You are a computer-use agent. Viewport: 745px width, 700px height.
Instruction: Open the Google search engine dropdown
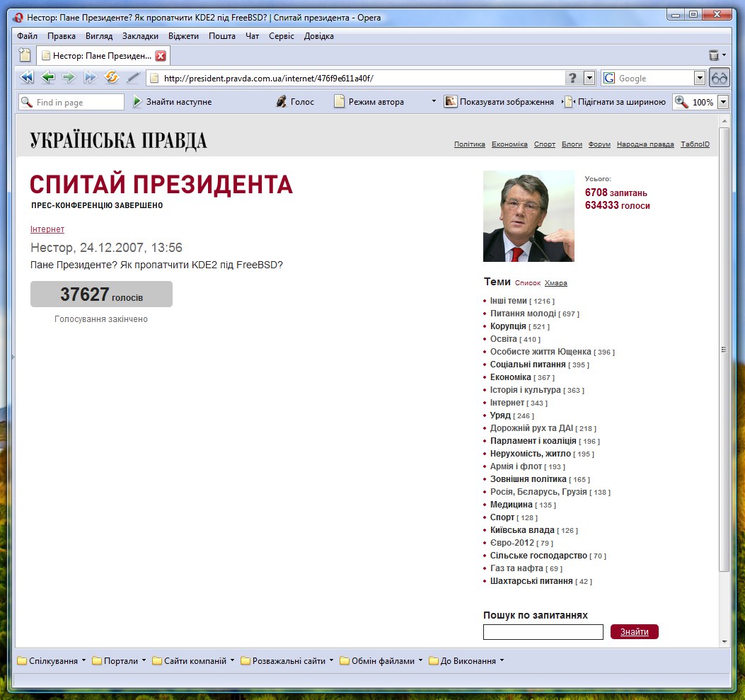[x=700, y=78]
